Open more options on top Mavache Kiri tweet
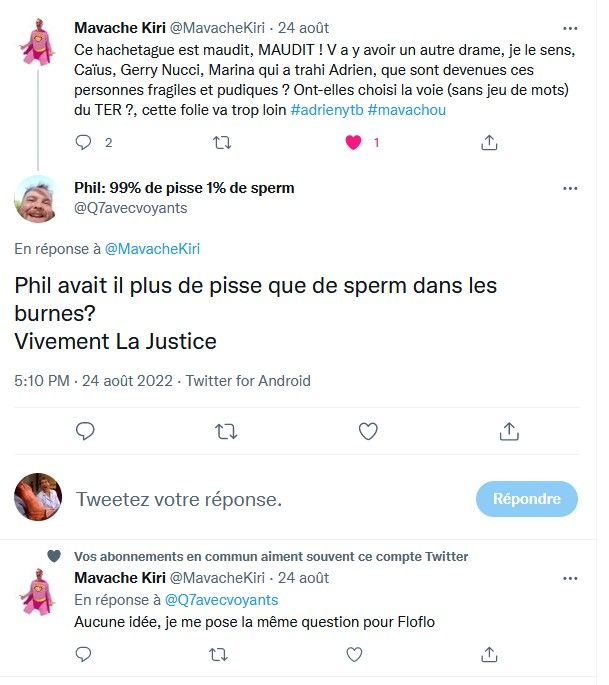This screenshot has height=685, width=609. coord(570,28)
